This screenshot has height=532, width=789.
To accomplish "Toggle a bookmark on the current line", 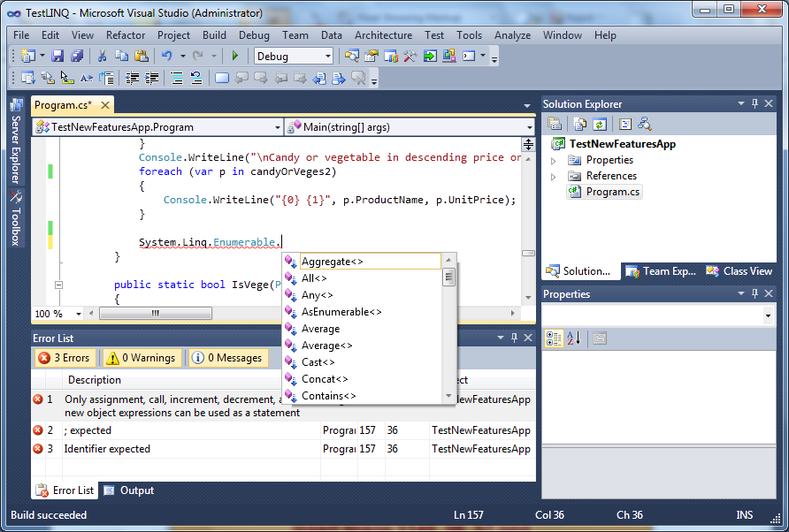I will 221,78.
